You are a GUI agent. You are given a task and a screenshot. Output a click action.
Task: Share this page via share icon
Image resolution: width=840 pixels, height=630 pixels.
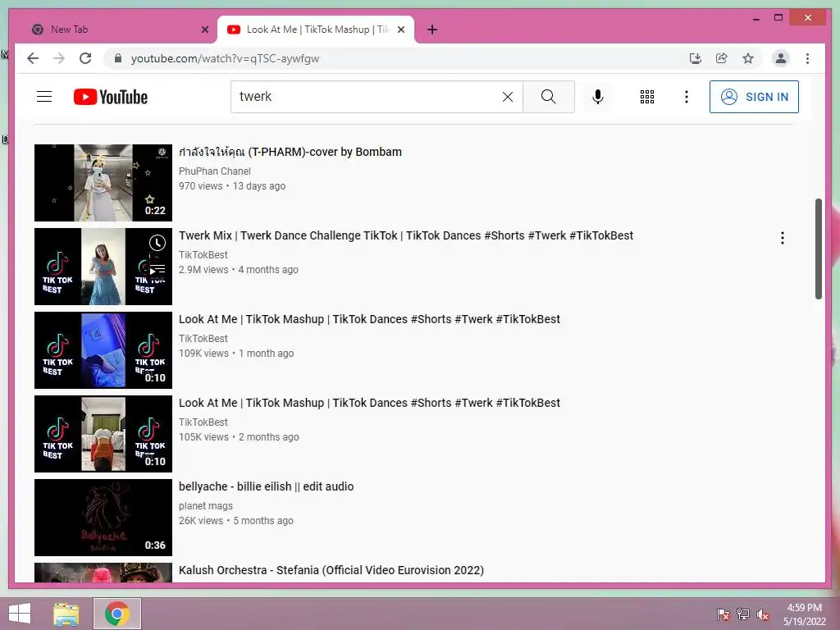coord(722,58)
